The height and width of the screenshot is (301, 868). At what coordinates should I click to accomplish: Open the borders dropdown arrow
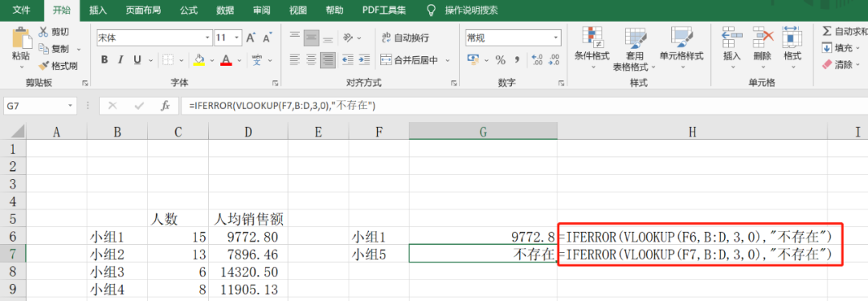point(181,59)
